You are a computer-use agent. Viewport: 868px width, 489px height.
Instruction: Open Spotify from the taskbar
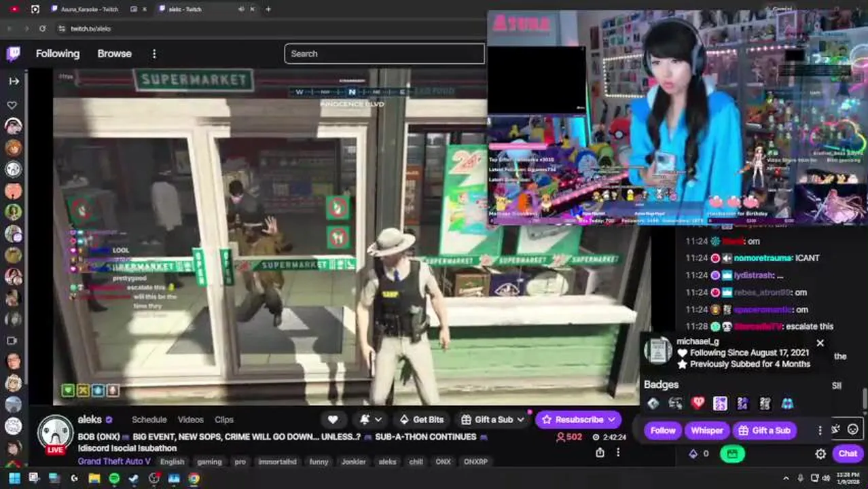pyautogui.click(x=114, y=478)
